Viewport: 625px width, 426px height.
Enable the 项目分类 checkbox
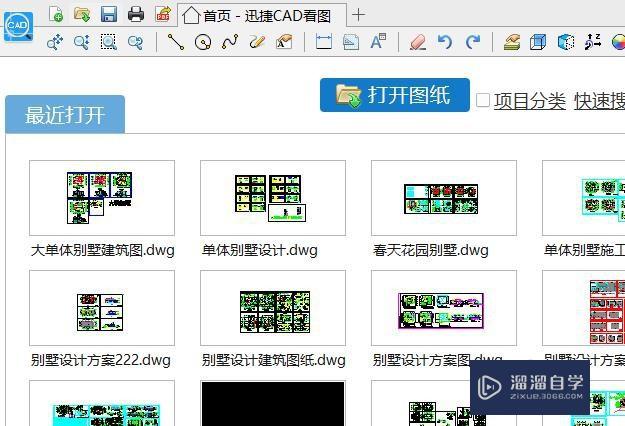click(483, 100)
